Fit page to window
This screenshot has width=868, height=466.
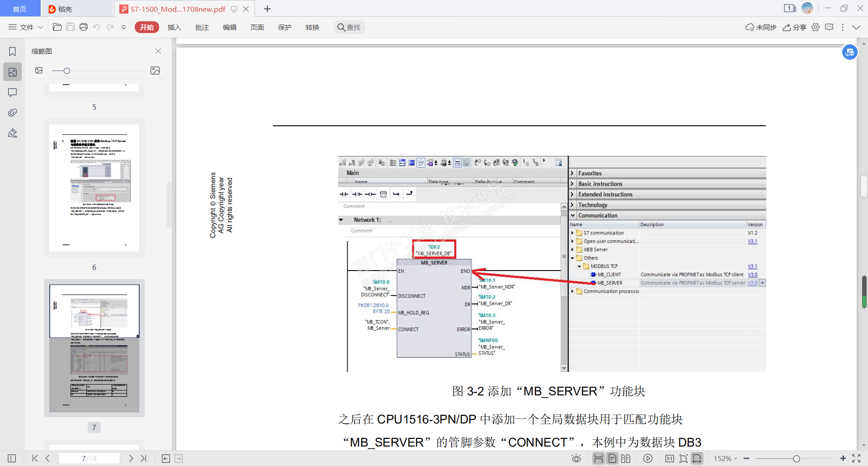pyautogui.click(x=684, y=458)
